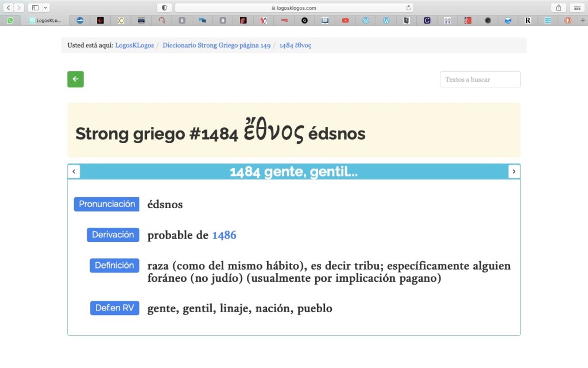Open the DuckDuckGo tab

567,20
